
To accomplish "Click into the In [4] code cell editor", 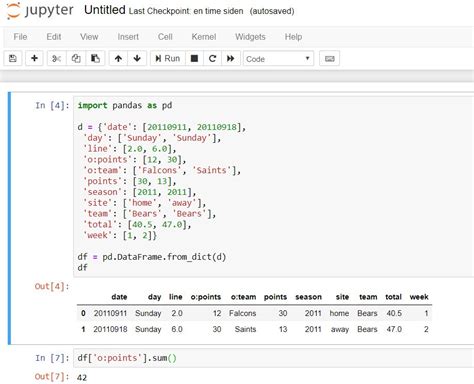I will pyautogui.click(x=273, y=187).
